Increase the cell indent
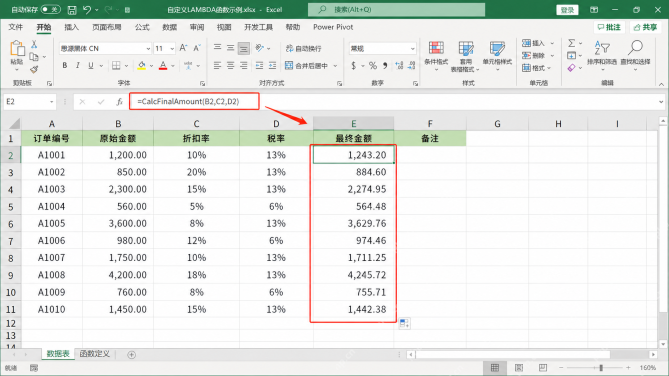Image resolution: width=669 pixels, height=376 pixels. click(272, 66)
